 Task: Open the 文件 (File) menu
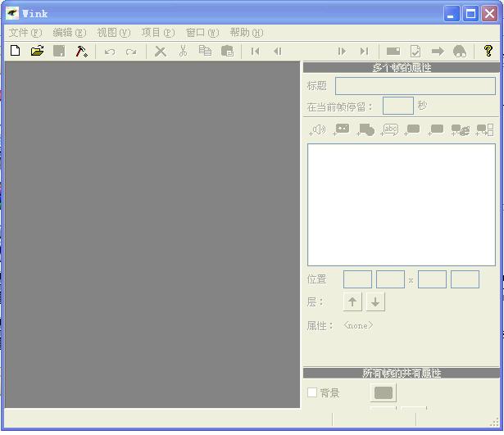click(x=25, y=33)
